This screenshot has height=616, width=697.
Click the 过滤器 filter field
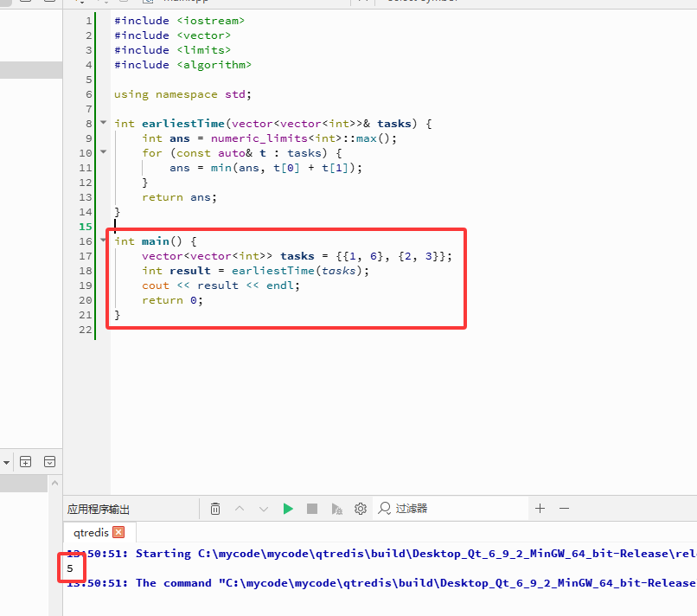pos(451,509)
